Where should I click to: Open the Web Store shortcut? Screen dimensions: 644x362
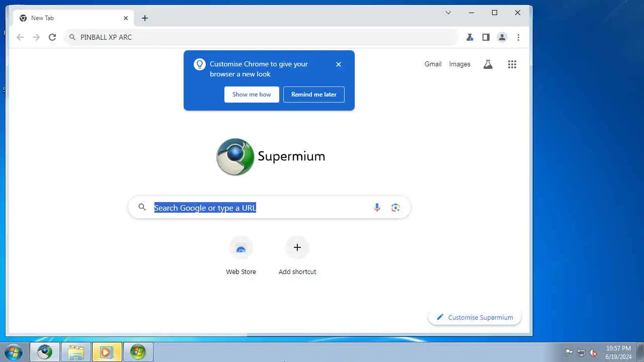tap(241, 256)
